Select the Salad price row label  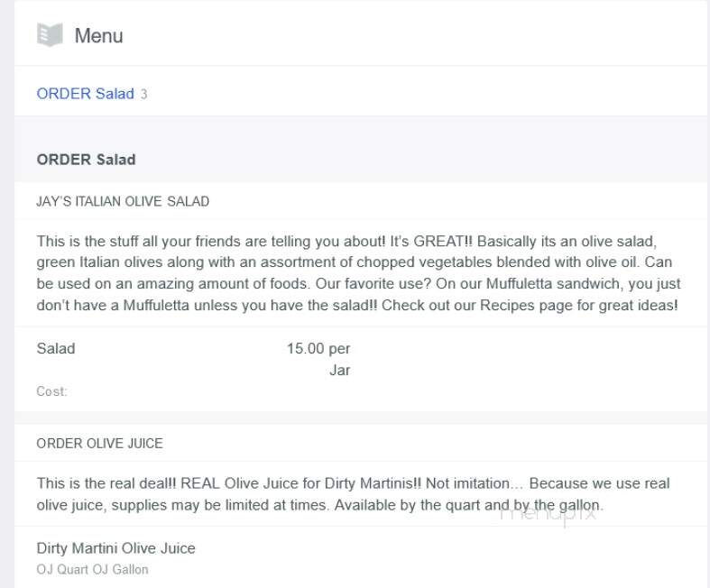pyautogui.click(x=56, y=348)
